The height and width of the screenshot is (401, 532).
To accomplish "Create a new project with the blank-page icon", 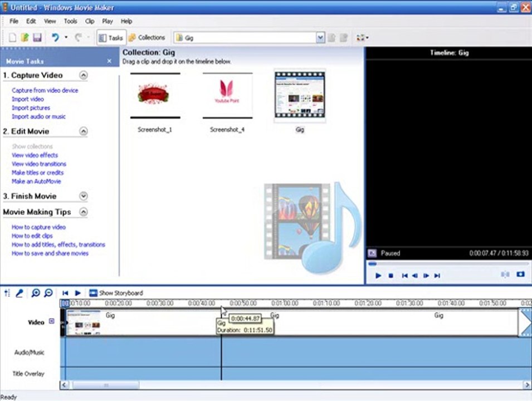I will (13, 38).
